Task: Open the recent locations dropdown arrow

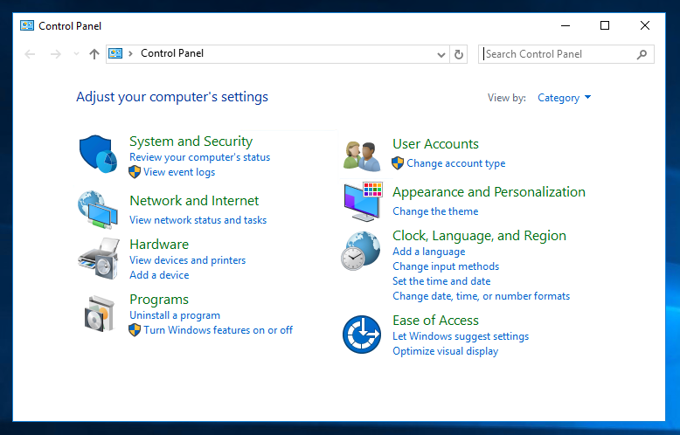Action: pyautogui.click(x=76, y=54)
